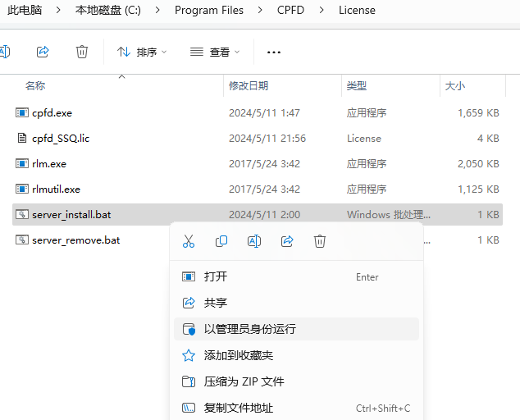520x420 pixels.
Task: Click the rlmutil.exe application icon
Action: click(22, 189)
